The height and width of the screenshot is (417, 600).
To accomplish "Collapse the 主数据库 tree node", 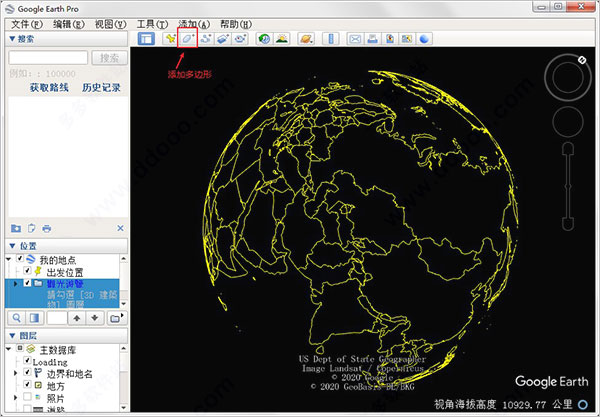I will coord(8,349).
